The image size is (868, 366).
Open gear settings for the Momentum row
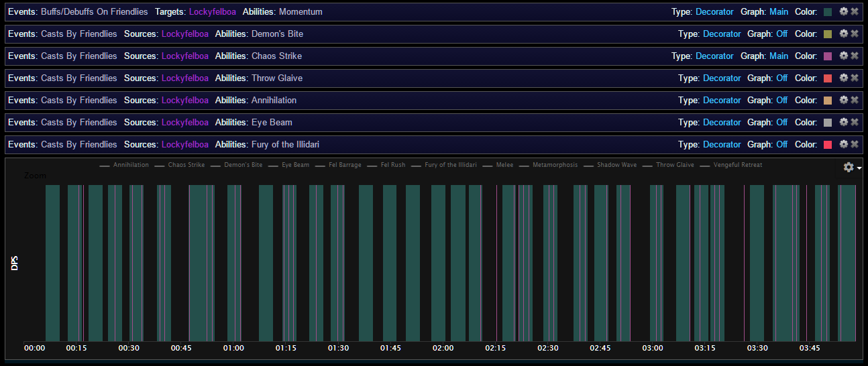[x=844, y=11]
